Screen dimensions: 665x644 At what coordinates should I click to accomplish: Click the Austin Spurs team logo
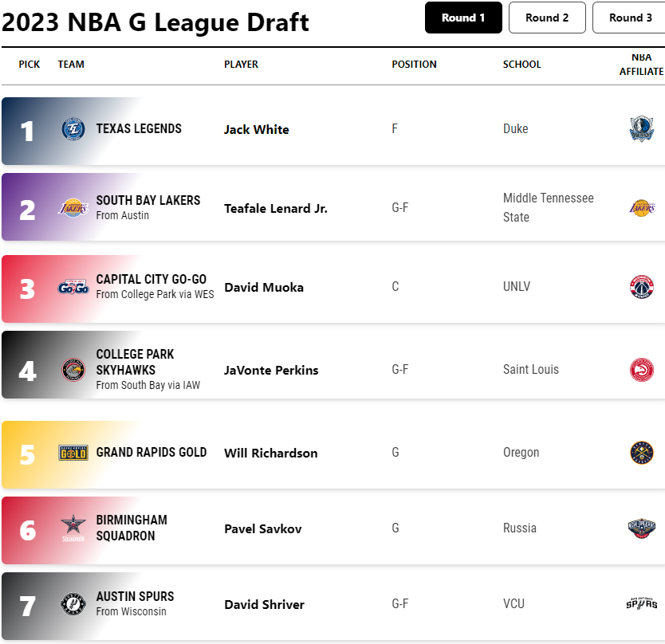pyautogui.click(x=73, y=603)
